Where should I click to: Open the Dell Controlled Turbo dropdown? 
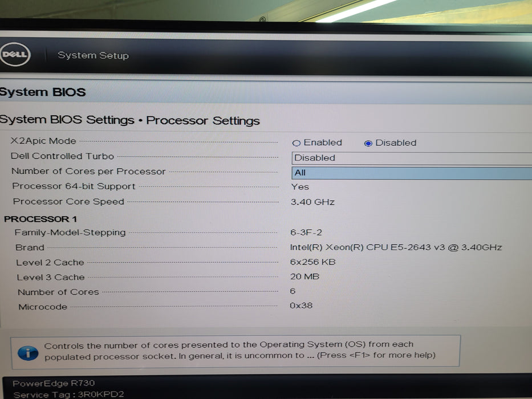tap(412, 158)
